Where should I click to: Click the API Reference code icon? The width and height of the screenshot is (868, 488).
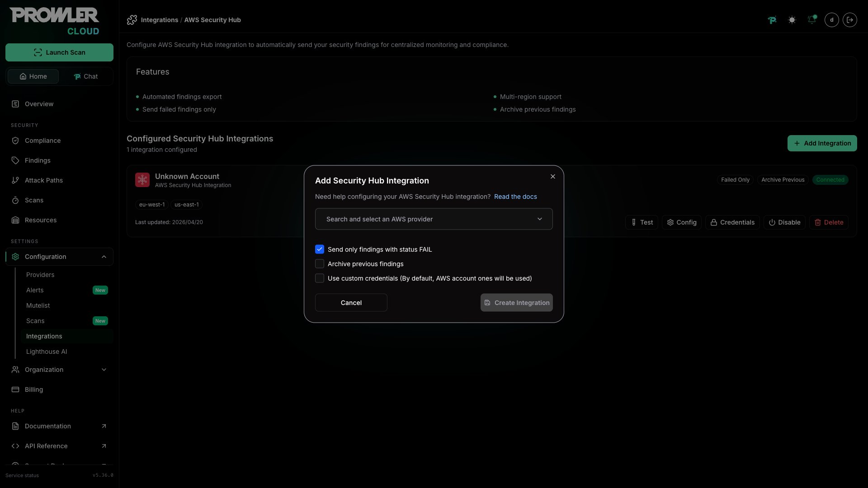[15, 446]
